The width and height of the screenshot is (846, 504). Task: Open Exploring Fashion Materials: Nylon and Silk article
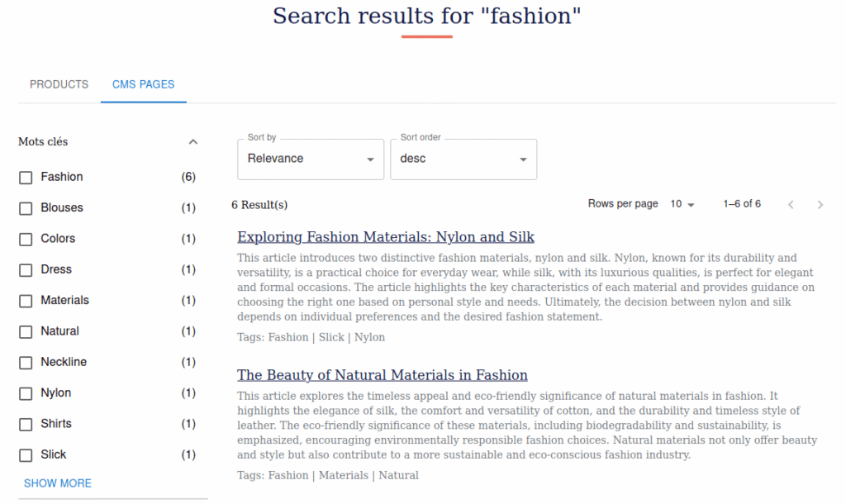click(x=385, y=237)
